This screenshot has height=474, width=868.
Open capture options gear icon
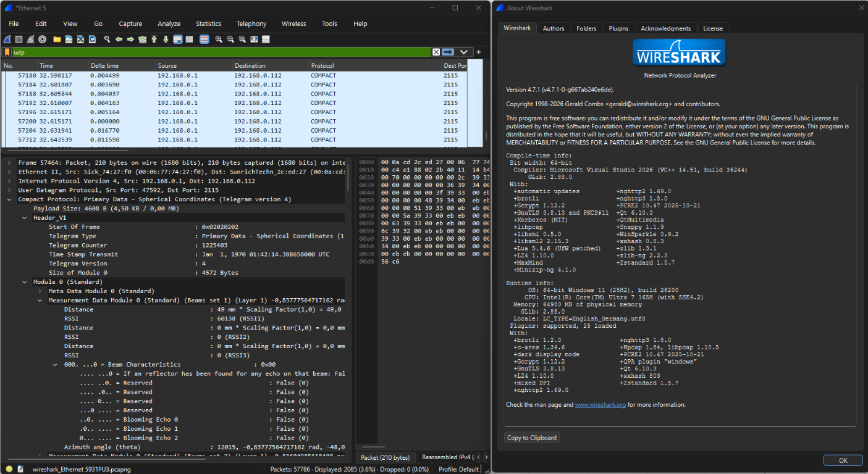coord(42,39)
